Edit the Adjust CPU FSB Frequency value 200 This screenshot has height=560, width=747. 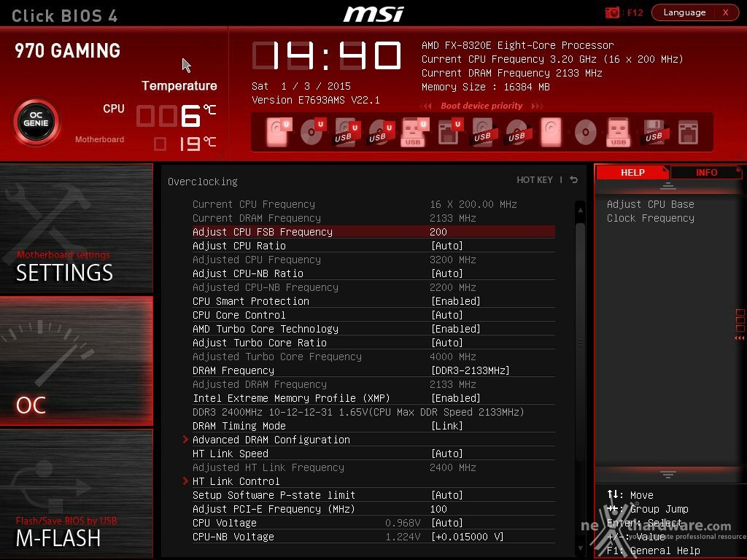pos(438,232)
